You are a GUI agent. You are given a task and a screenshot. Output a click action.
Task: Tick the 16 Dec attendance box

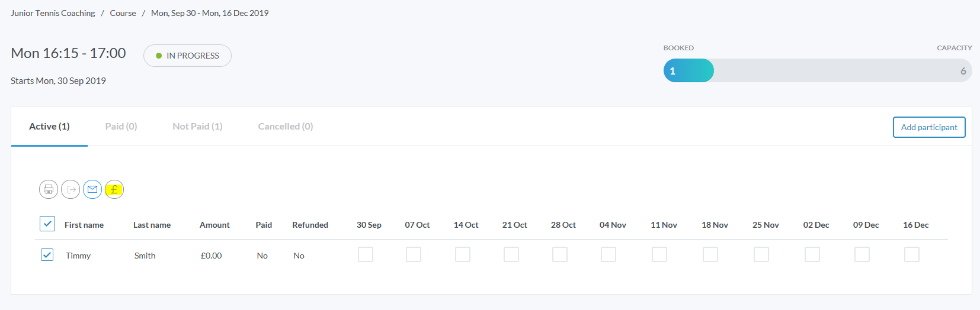click(912, 254)
